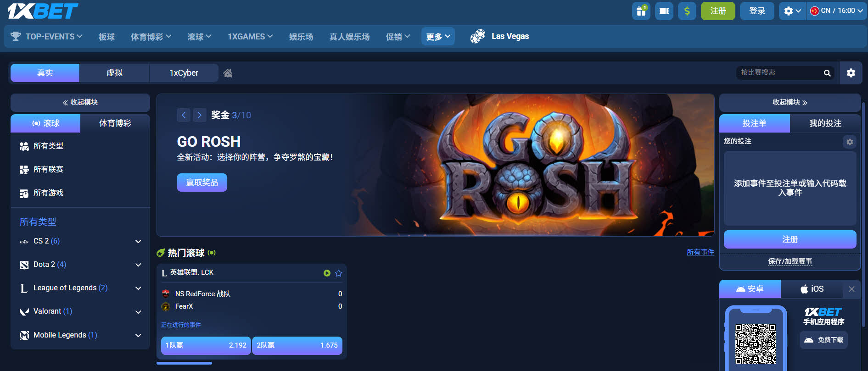Open 所有游戏 in the sidebar
Image resolution: width=868 pixels, height=371 pixels.
click(x=48, y=193)
